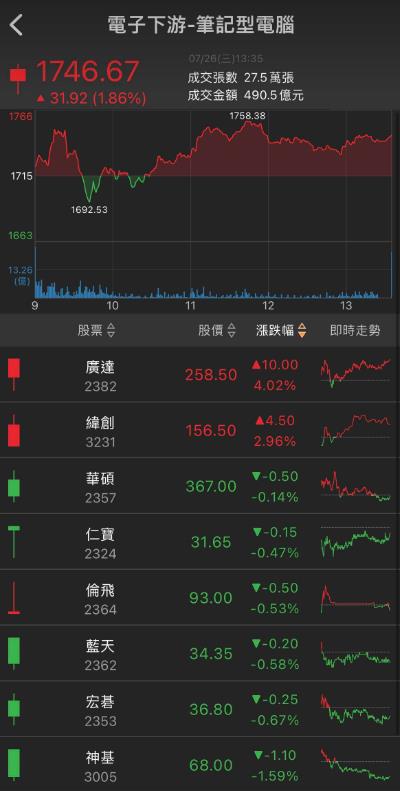Tap the 1758.38 high label on chart
The width and height of the screenshot is (400, 791).
tap(247, 116)
